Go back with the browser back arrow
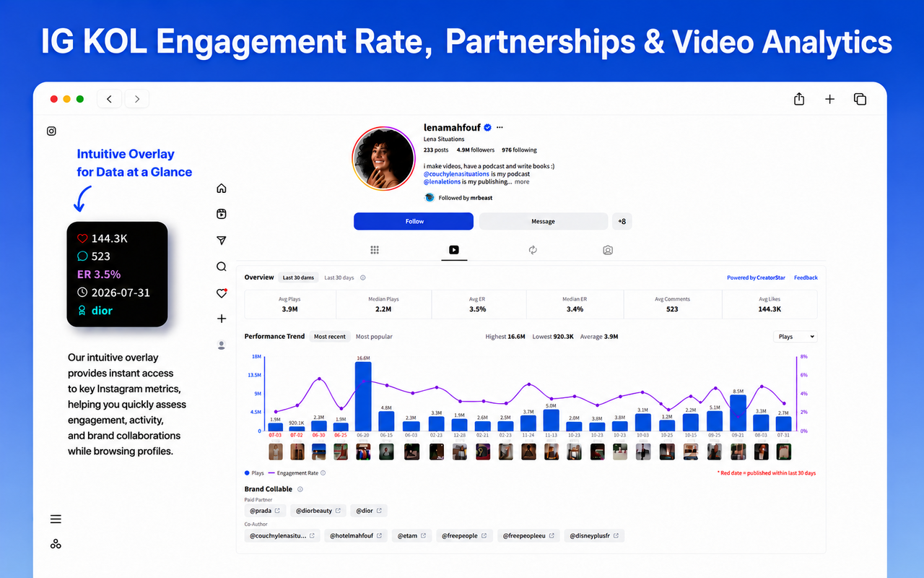Viewport: 924px width, 578px height. [109, 99]
